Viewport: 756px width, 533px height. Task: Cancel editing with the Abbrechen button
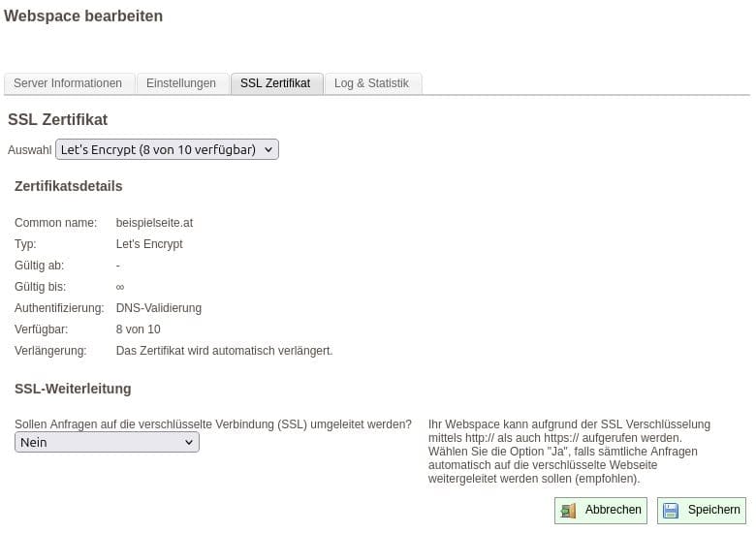pyautogui.click(x=601, y=511)
